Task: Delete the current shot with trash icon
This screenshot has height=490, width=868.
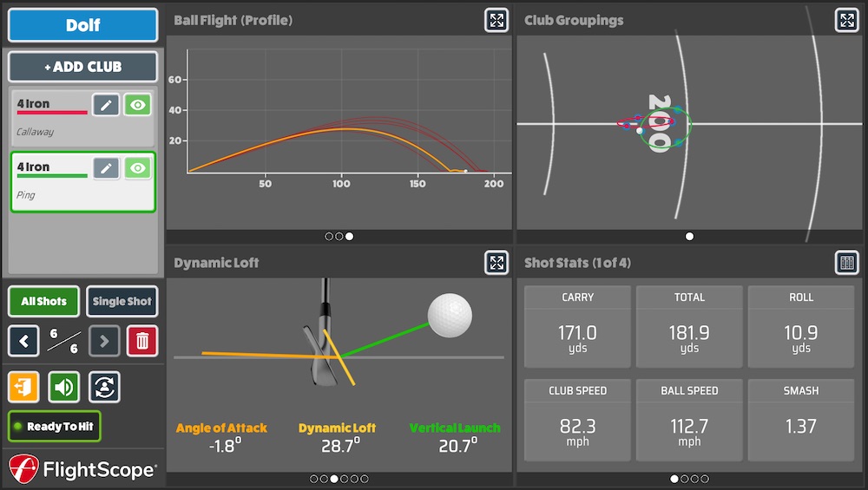Action: pyautogui.click(x=142, y=341)
